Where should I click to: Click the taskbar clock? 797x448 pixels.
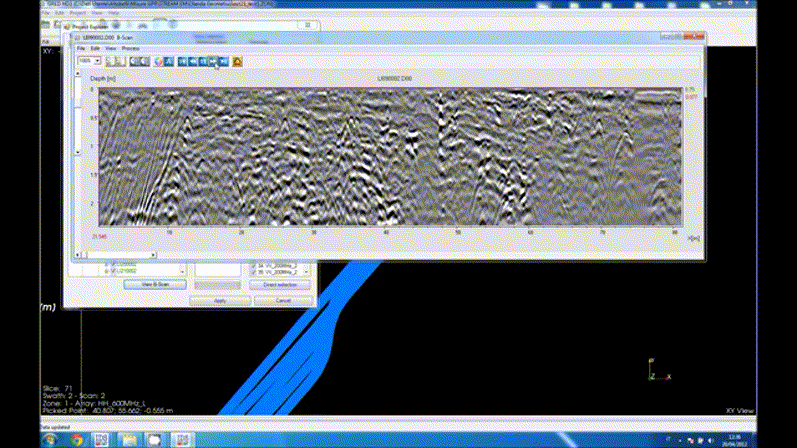pos(734,440)
